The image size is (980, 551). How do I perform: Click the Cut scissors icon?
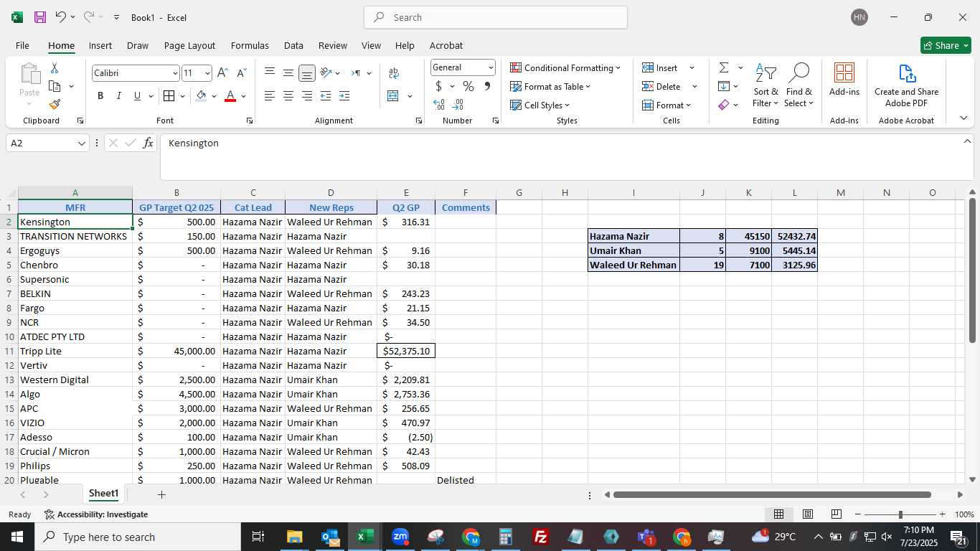pos(55,67)
